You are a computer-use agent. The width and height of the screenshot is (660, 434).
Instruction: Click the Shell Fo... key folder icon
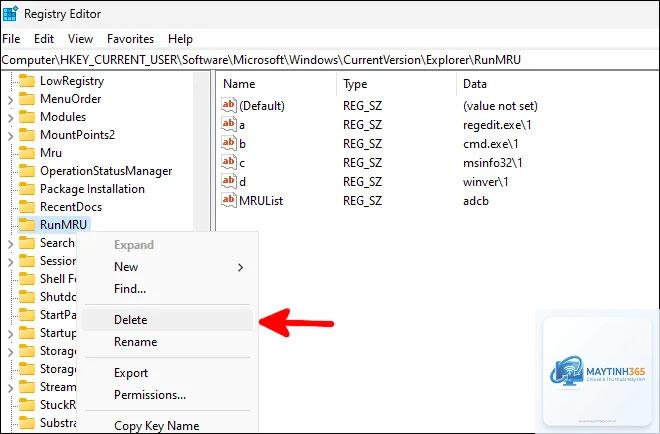27,279
